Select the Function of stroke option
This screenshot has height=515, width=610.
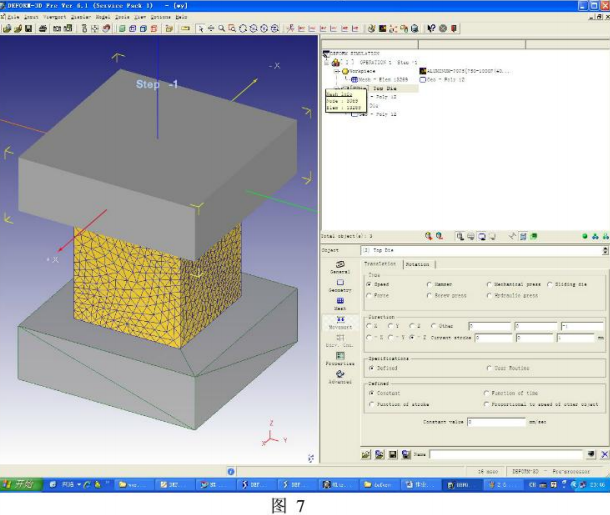pos(372,405)
